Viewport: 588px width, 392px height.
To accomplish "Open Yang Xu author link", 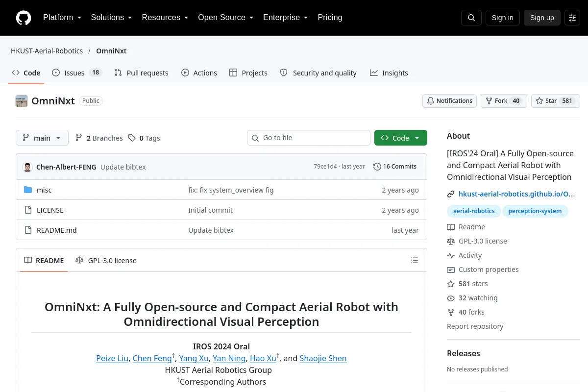I will point(194,359).
